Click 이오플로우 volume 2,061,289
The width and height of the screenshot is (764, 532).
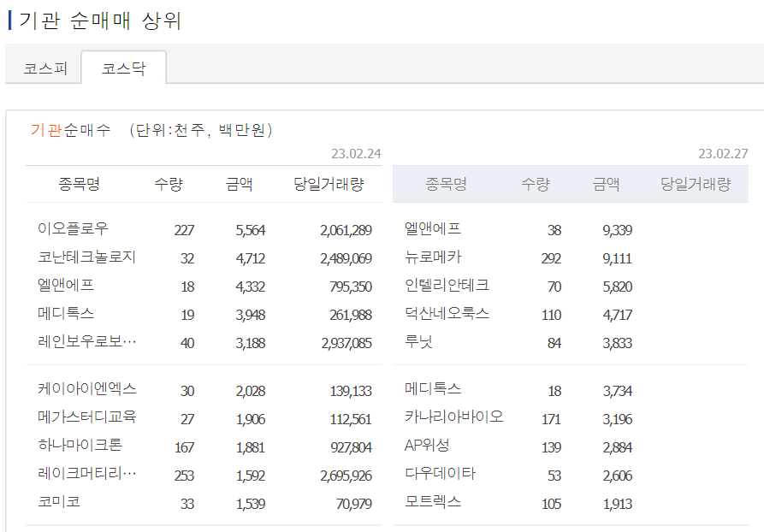[346, 230]
